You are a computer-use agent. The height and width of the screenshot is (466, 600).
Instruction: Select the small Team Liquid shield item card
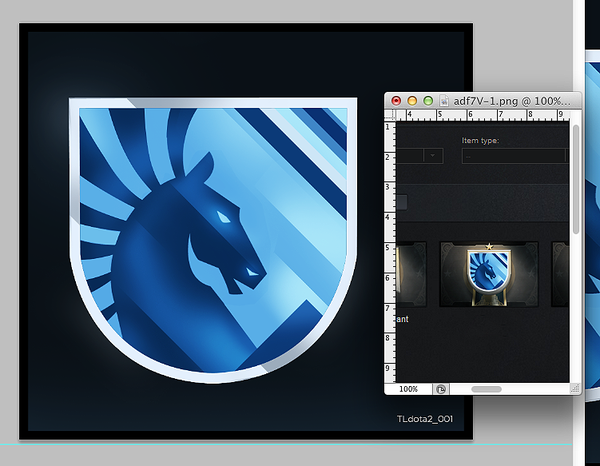[x=489, y=274]
